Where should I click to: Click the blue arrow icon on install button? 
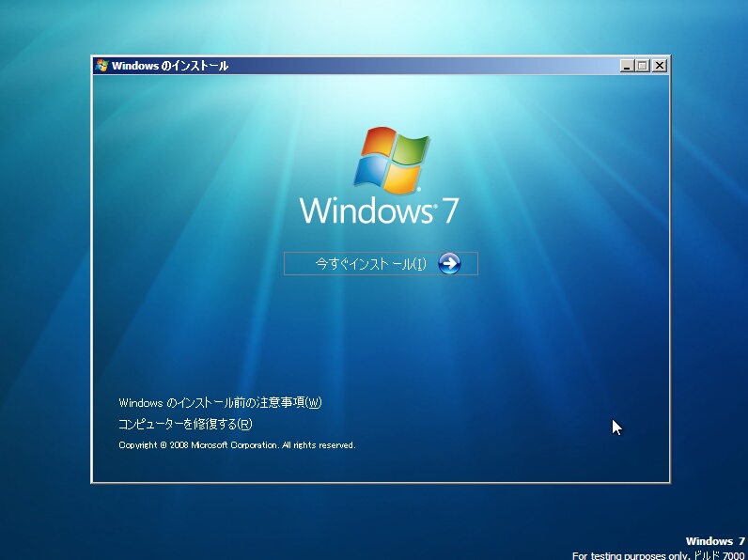pos(449,264)
